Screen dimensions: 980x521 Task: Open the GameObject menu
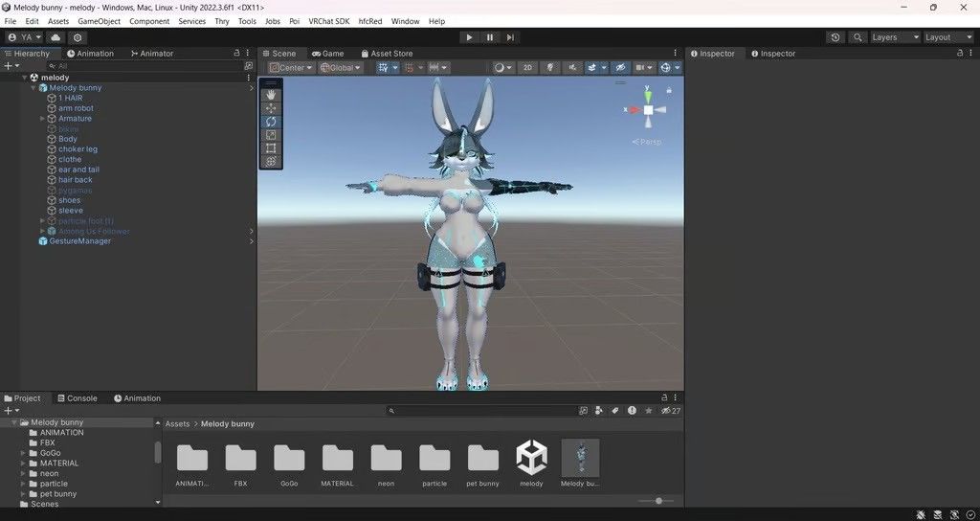[99, 21]
